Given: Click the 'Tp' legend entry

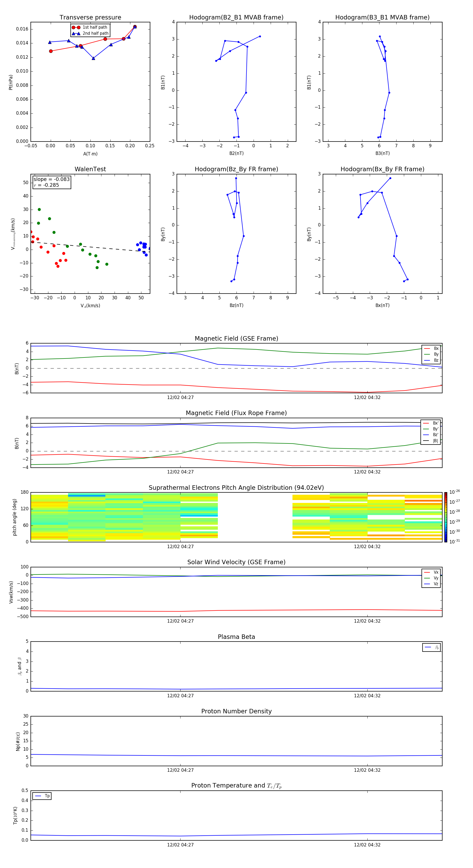Looking at the screenshot, I should (42, 796).
